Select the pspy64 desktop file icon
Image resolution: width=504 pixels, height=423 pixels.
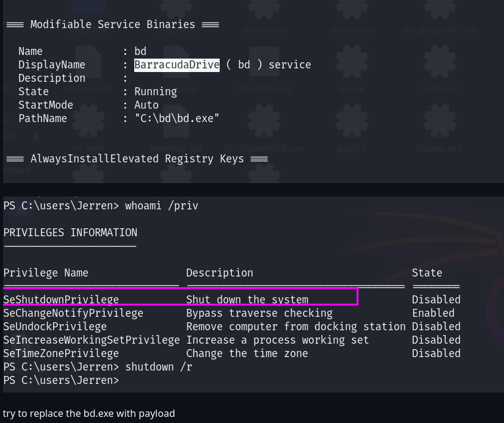coord(352,130)
